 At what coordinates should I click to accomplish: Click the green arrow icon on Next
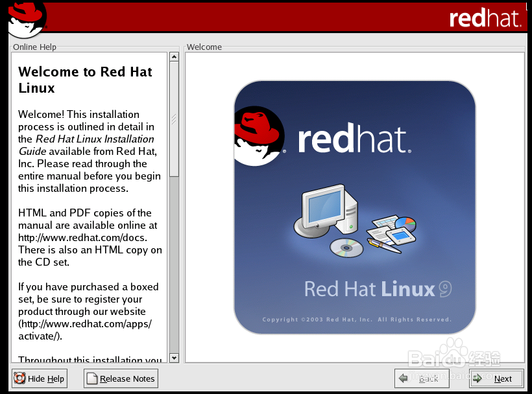478,378
